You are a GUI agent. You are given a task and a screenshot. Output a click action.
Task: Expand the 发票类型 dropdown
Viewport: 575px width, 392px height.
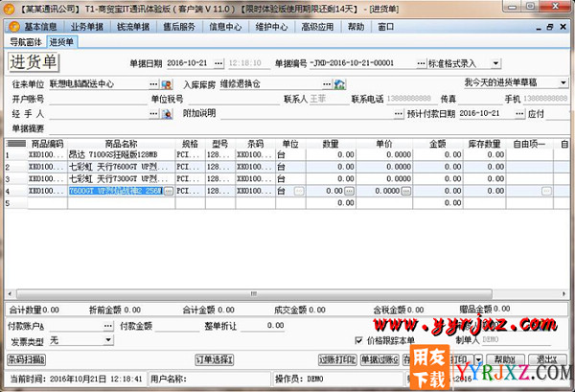(108, 340)
